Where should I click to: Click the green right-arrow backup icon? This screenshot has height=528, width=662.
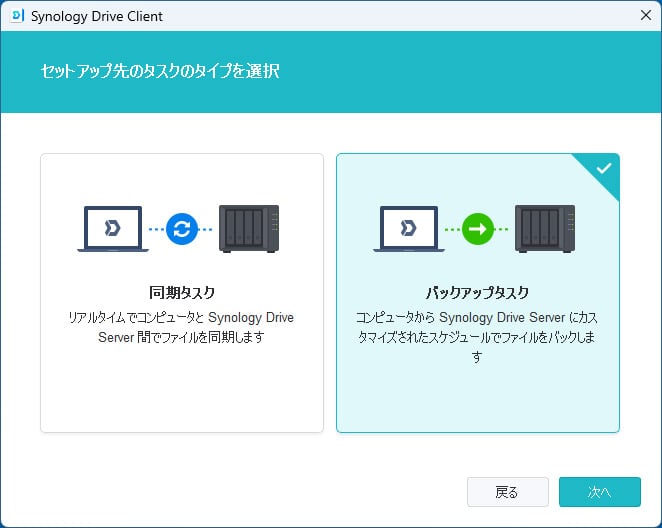point(478,228)
